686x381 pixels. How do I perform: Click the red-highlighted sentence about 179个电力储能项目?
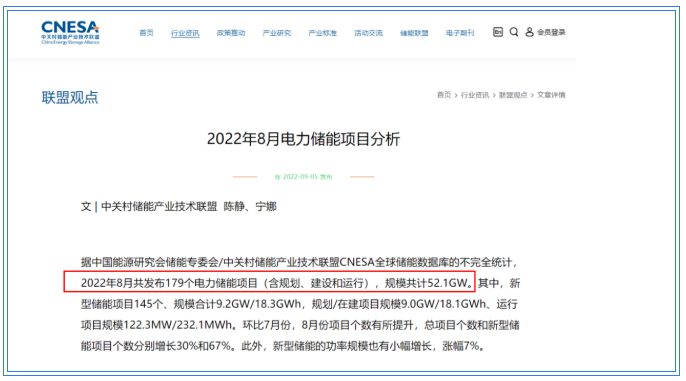[270, 282]
